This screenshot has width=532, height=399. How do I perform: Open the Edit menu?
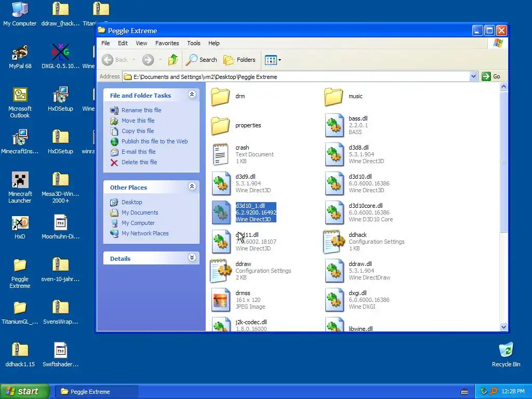[123, 43]
